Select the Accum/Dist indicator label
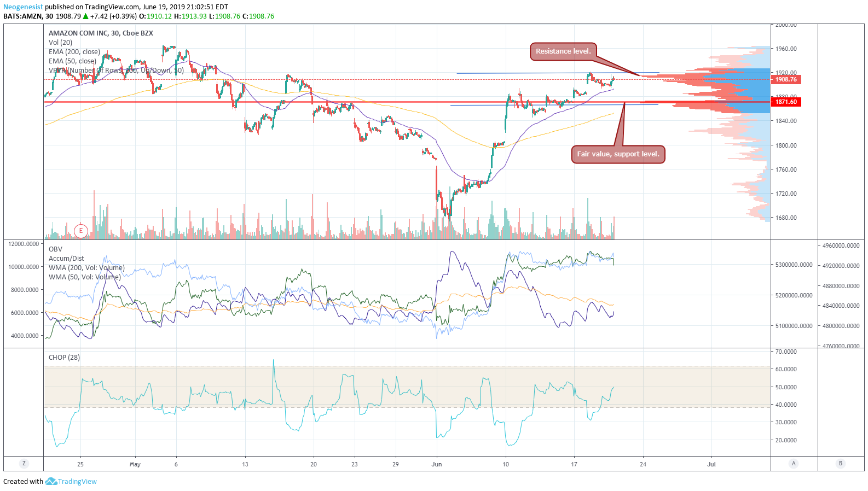This screenshot has width=868, height=491. (x=66, y=259)
